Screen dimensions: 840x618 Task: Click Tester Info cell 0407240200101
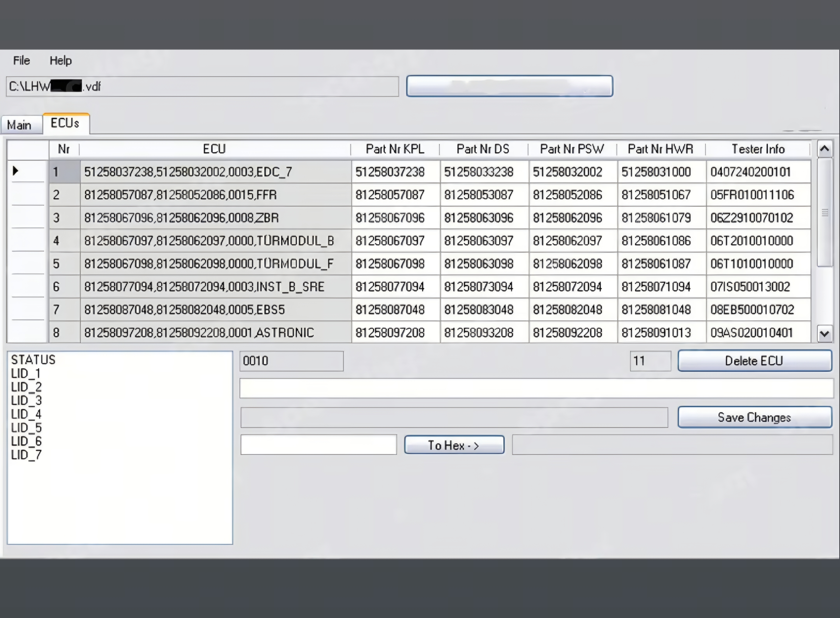point(759,172)
